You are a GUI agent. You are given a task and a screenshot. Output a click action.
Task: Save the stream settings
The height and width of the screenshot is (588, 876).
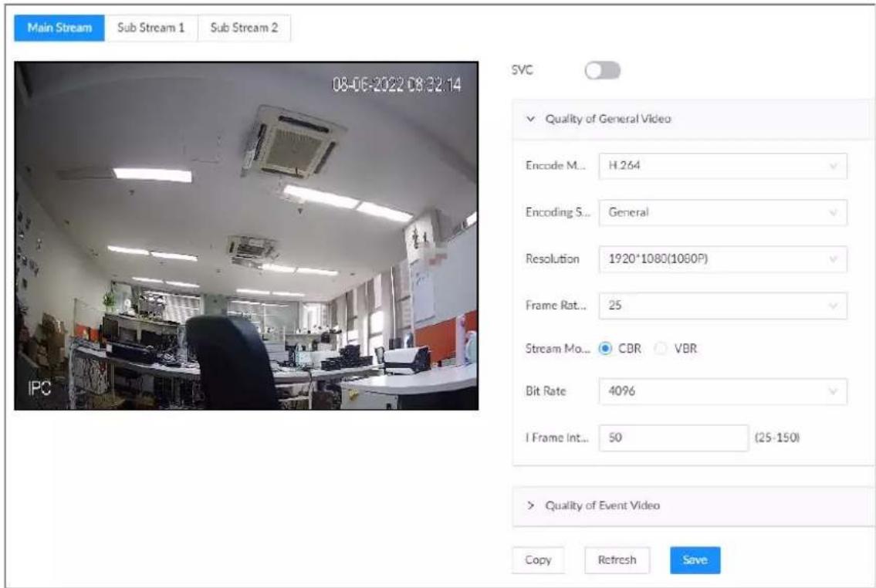[x=695, y=560]
